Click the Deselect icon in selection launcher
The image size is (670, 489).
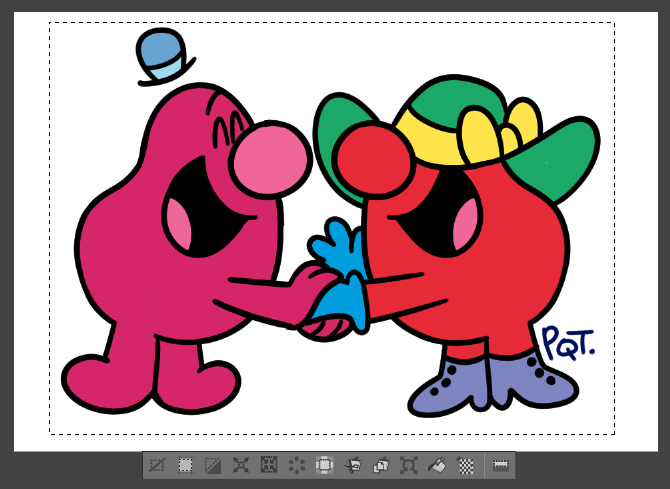coord(157,465)
